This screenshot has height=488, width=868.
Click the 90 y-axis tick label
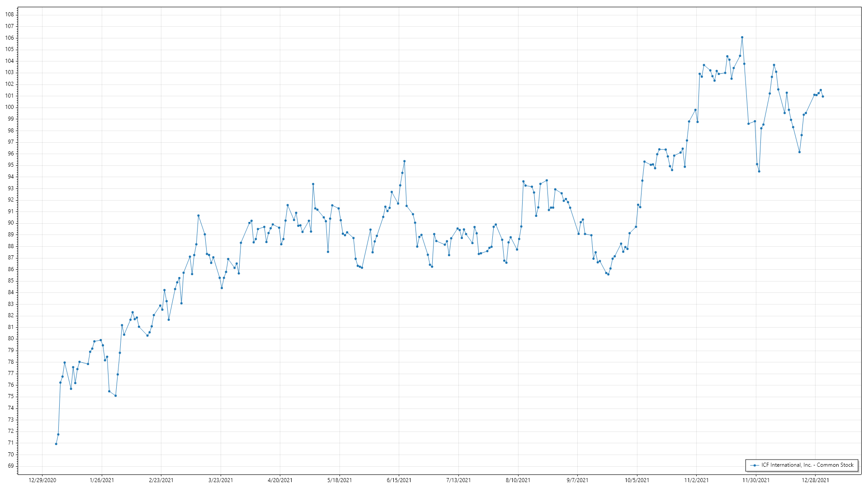tap(11, 223)
